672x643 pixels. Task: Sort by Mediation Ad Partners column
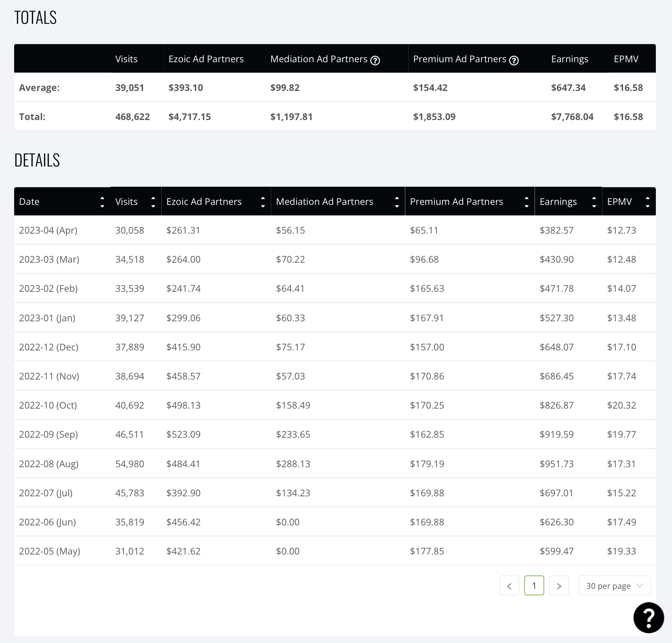[338, 201]
